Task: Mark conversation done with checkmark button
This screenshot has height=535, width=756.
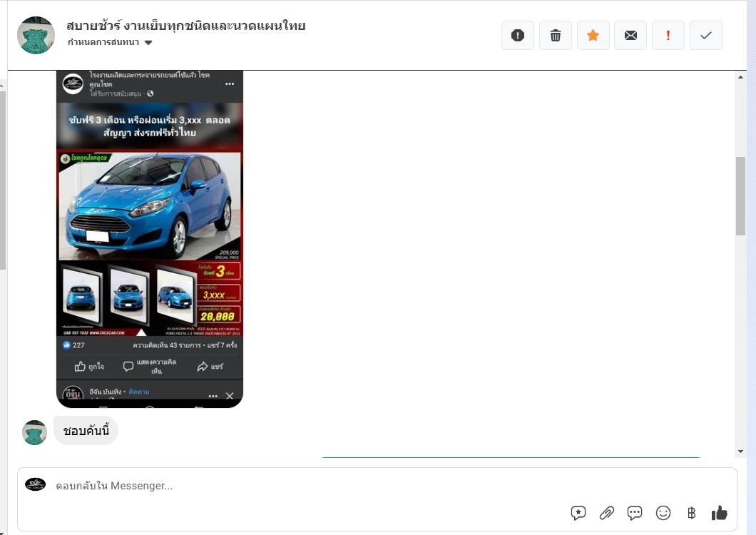Action: pyautogui.click(x=706, y=35)
